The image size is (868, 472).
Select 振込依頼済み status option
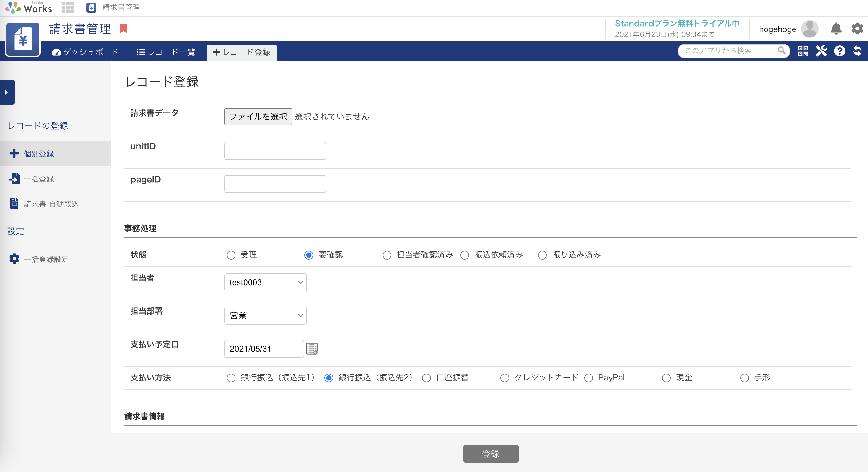tap(465, 255)
